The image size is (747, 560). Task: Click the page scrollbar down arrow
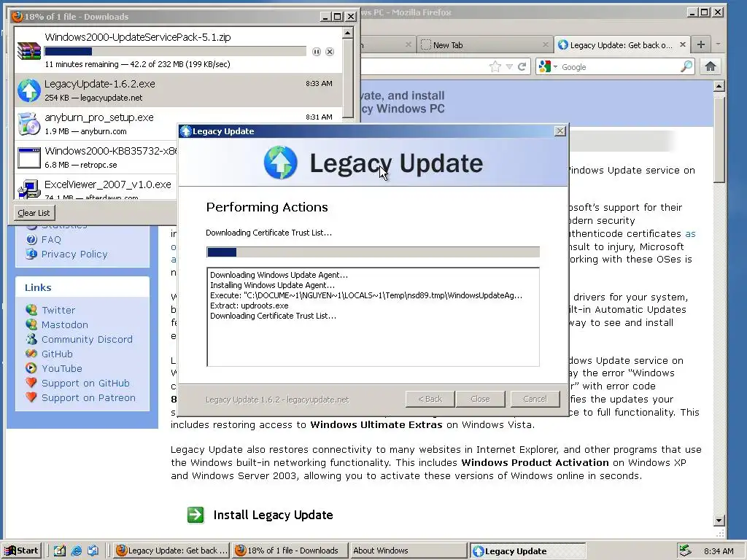tap(719, 521)
